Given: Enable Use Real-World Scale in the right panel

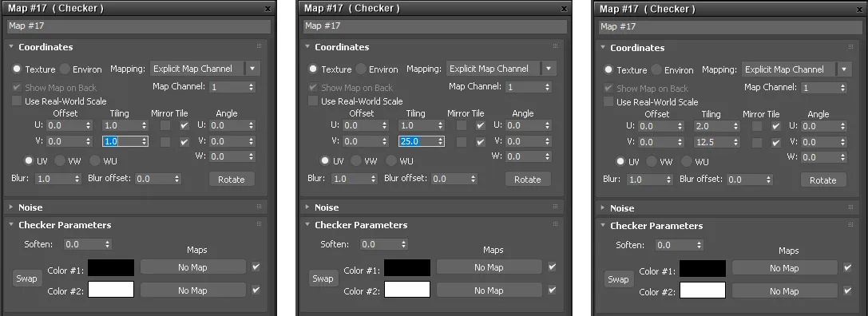Looking at the screenshot, I should pos(608,102).
